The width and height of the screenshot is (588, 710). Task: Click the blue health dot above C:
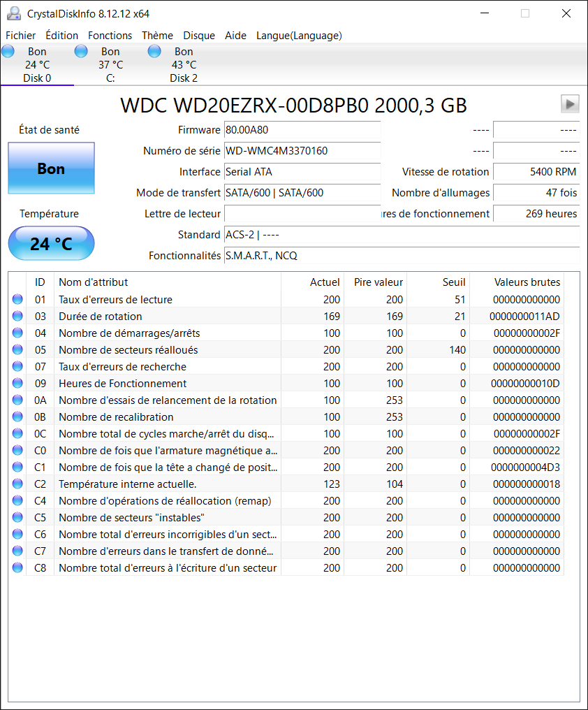click(81, 51)
